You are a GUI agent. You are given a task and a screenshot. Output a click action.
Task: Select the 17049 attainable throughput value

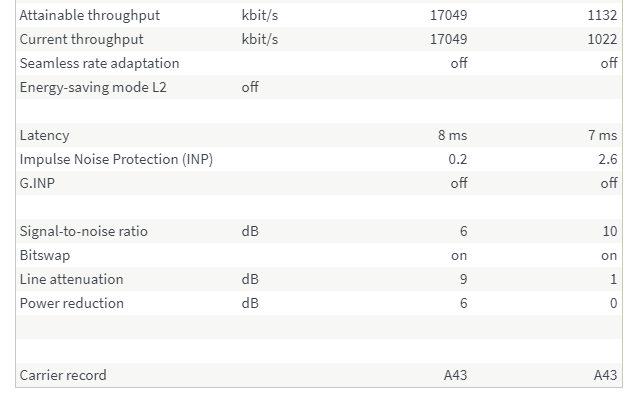(449, 15)
